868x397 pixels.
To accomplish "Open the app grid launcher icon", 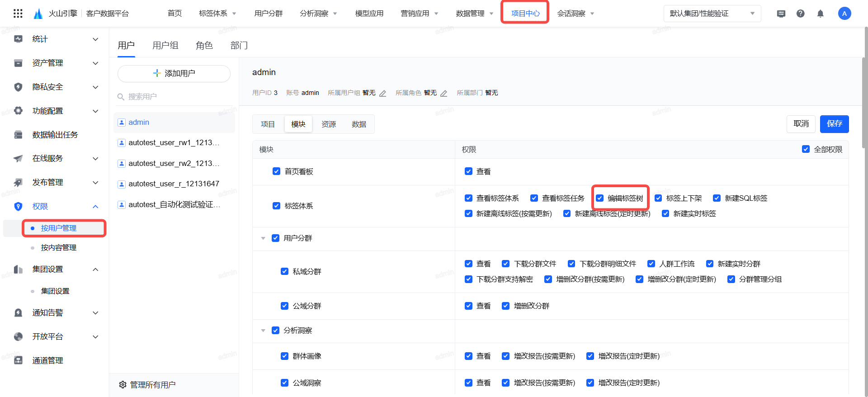I will pyautogui.click(x=18, y=14).
